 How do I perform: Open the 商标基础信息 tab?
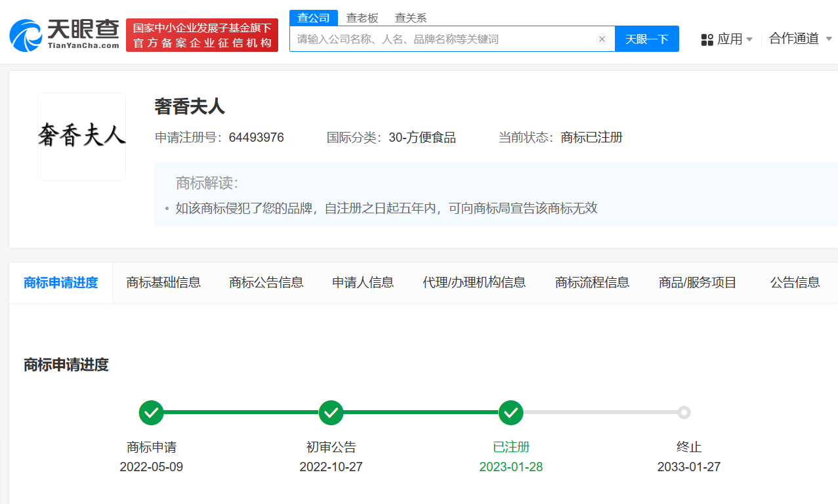(163, 282)
